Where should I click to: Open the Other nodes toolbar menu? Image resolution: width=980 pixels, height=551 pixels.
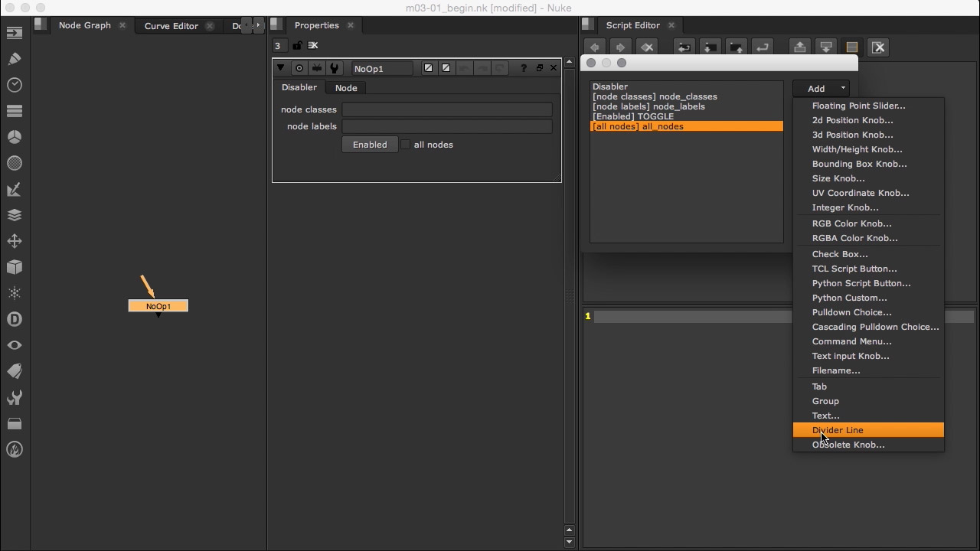click(x=15, y=423)
